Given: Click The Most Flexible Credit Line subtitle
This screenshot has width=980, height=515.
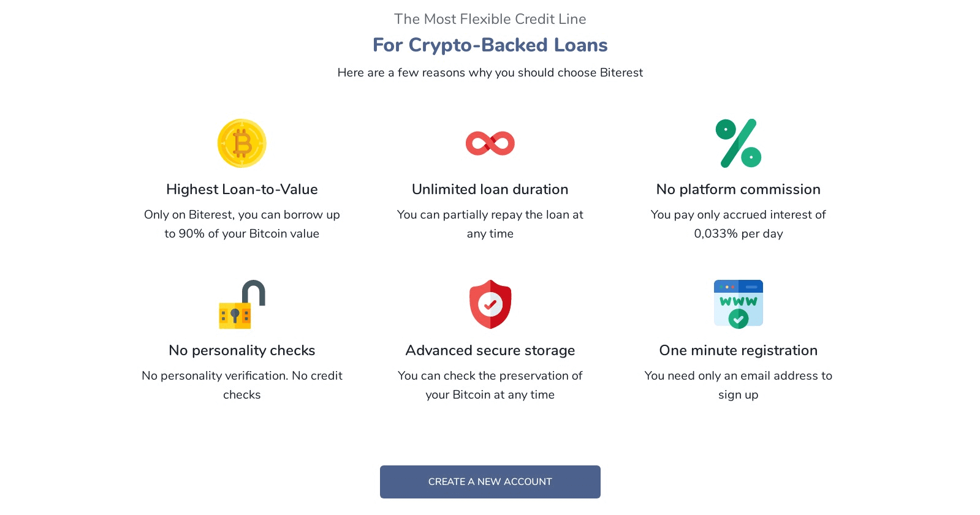Looking at the screenshot, I should click(x=490, y=19).
